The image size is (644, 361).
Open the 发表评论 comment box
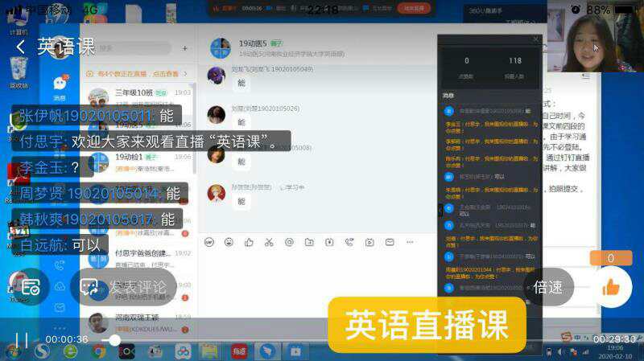(125, 287)
